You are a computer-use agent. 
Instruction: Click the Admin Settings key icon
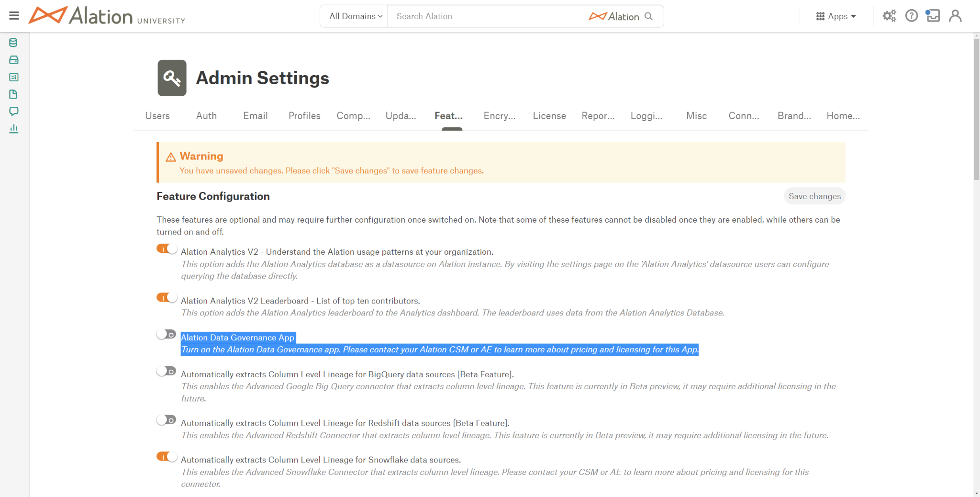tap(172, 78)
